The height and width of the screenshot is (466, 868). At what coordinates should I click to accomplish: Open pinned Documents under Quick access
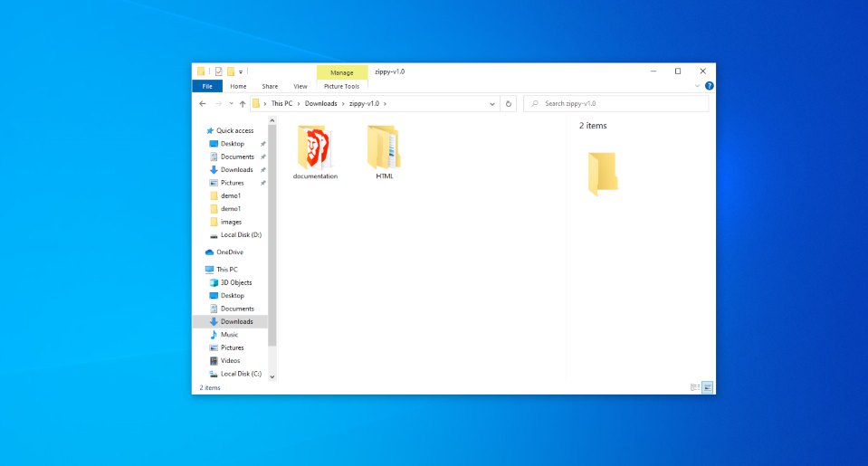[x=237, y=157]
